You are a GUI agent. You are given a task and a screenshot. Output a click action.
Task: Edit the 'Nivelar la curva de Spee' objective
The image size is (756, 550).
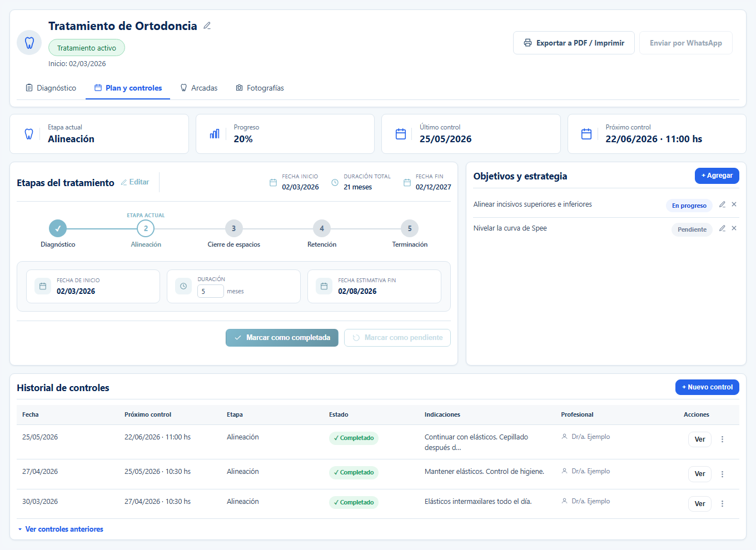[x=722, y=228]
